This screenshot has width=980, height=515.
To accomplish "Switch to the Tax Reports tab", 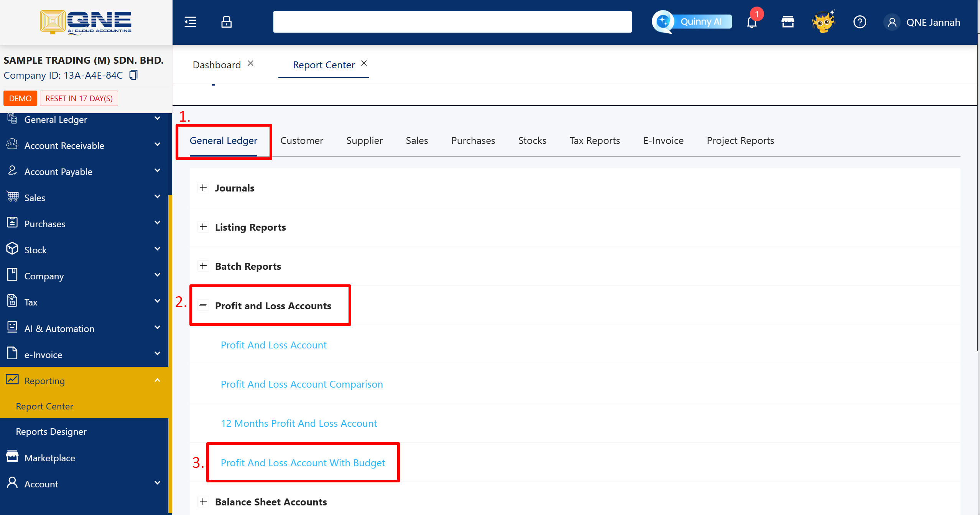I will (595, 140).
